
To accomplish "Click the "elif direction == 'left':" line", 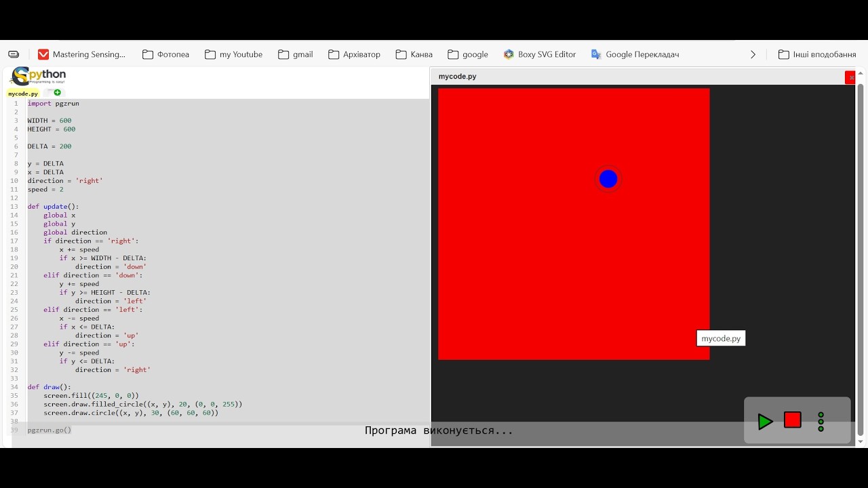I will 93,310.
